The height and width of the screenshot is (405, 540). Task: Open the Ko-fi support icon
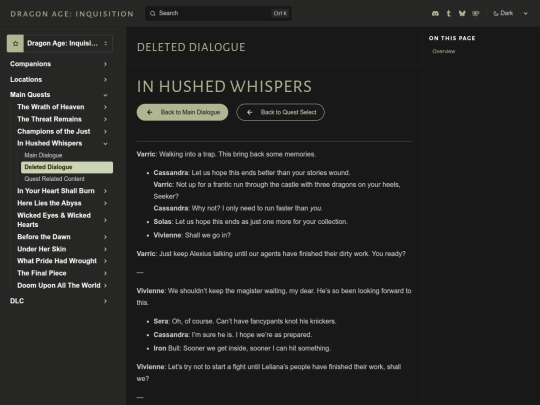(x=476, y=13)
